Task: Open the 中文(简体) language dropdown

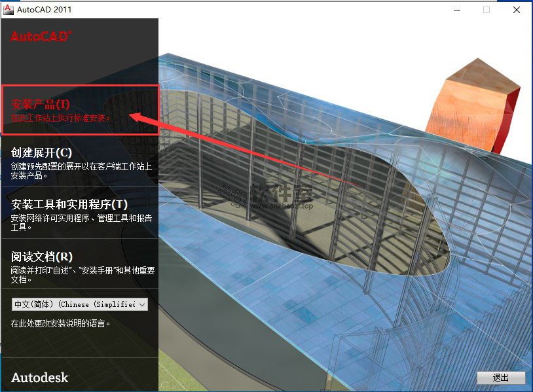Action: [80, 304]
